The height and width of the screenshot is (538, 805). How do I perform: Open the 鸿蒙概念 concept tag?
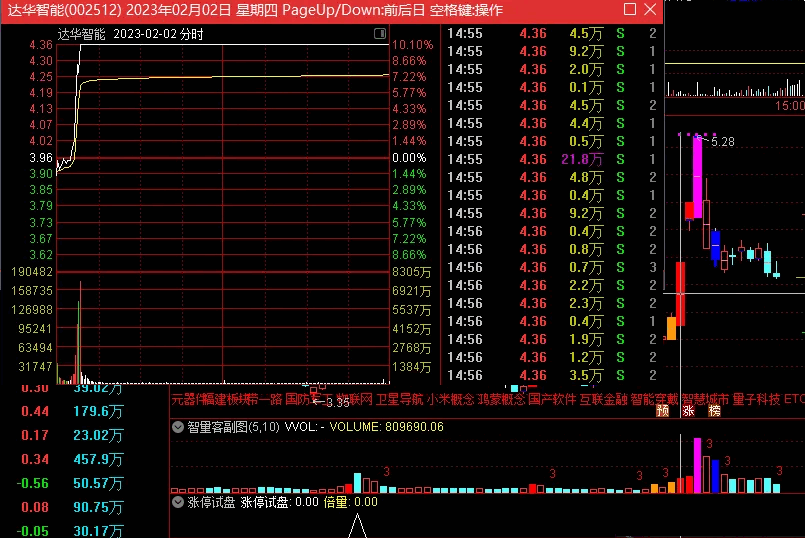(x=501, y=399)
